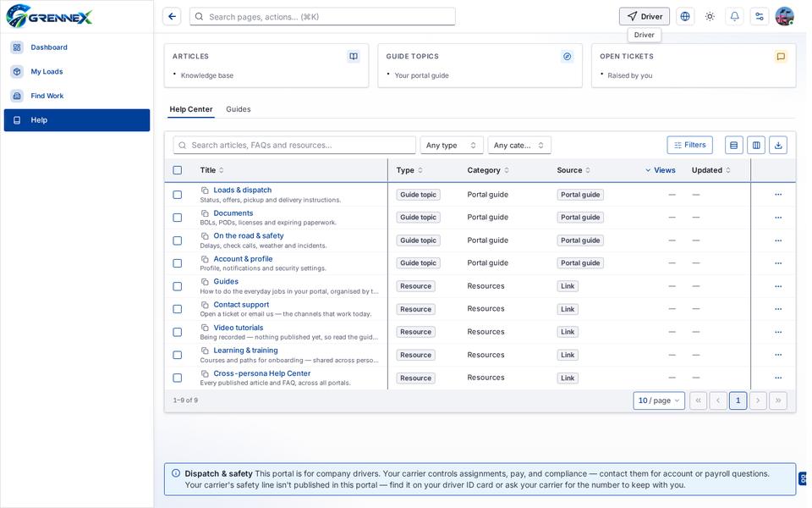Select the Video tutorials row checkbox
The height and width of the screenshot is (508, 812).
click(x=177, y=332)
